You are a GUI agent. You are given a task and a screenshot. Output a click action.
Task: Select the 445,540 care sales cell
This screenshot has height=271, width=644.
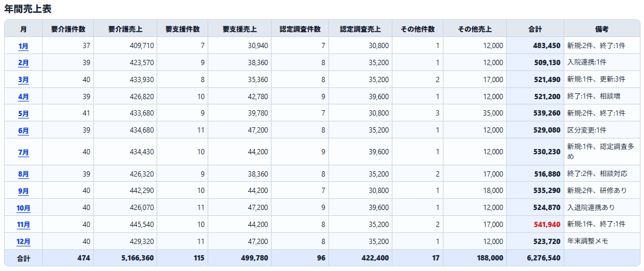click(x=126, y=225)
